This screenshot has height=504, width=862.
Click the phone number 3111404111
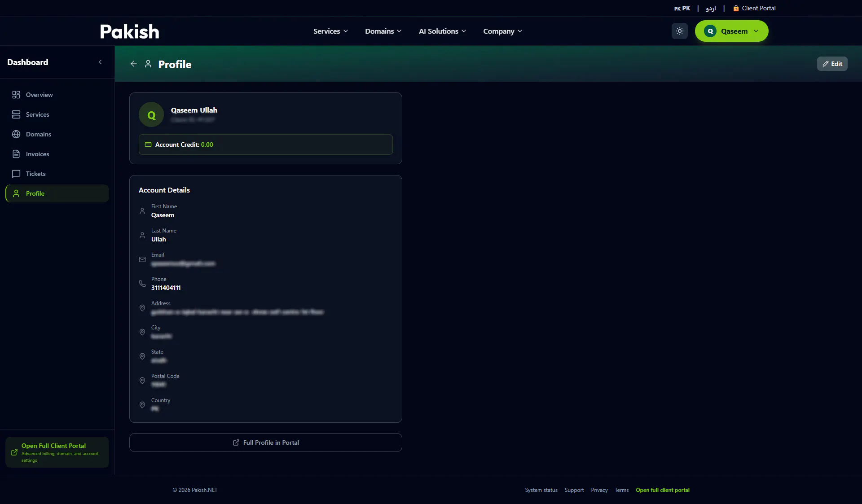(166, 288)
